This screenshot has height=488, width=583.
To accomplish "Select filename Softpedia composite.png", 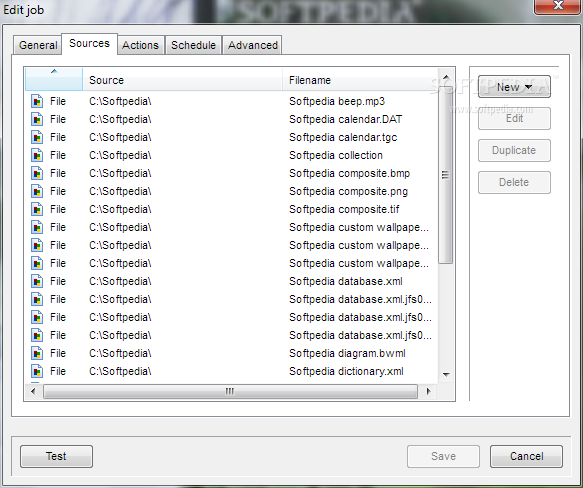I will tap(348, 191).
